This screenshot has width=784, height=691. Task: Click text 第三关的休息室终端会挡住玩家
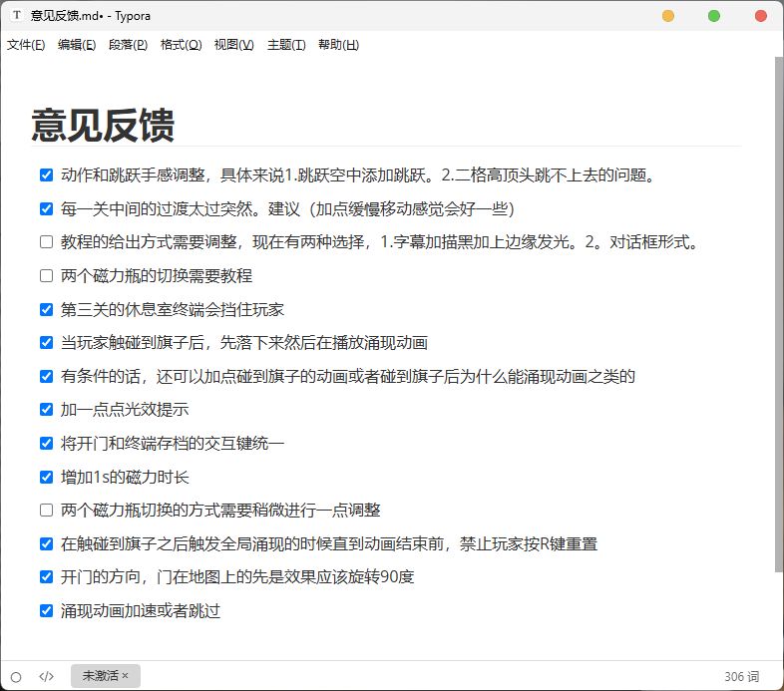(x=173, y=309)
